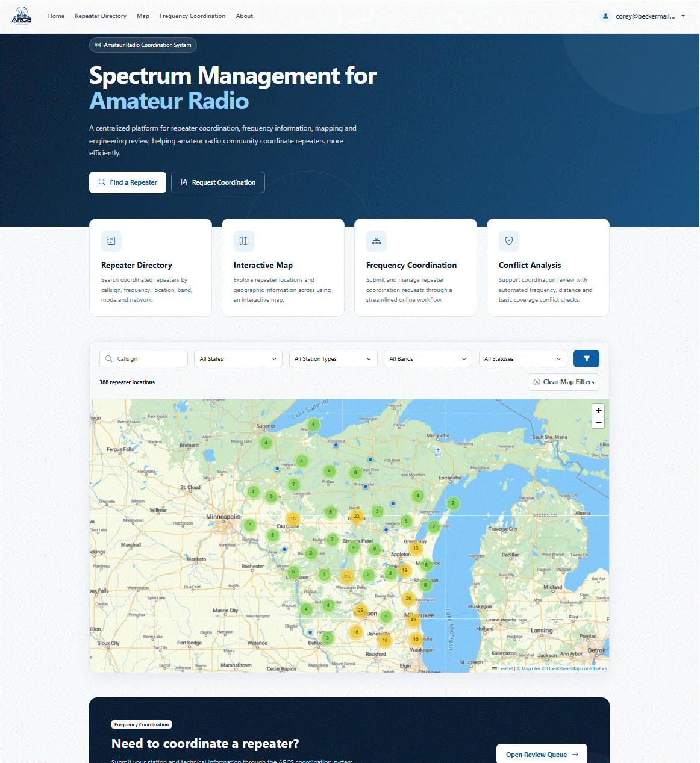Zoom out the map with minus button
The image size is (700, 763).
point(598,423)
